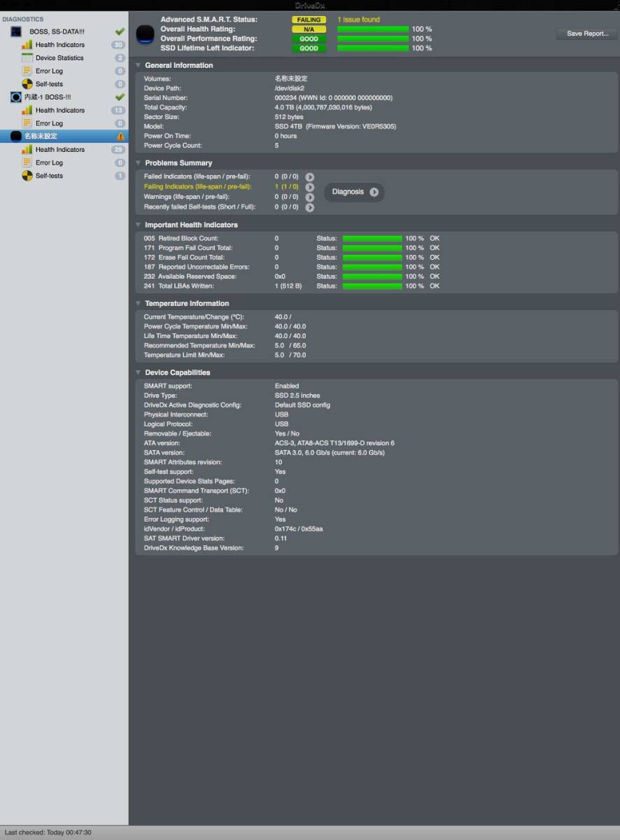Collapse the Temperature Information section
620x840 pixels.
(x=139, y=303)
